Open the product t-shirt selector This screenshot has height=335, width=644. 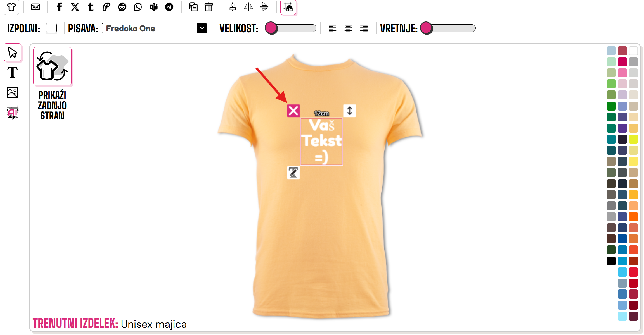(x=11, y=7)
